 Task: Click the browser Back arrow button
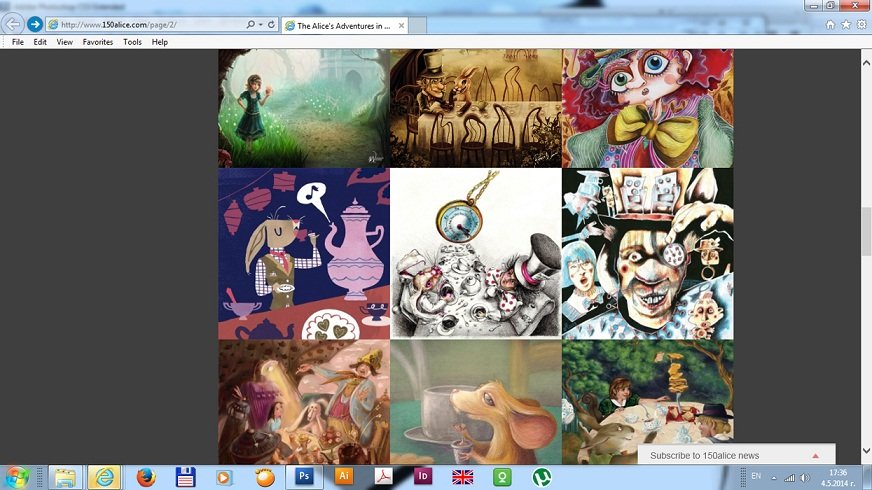[x=12, y=24]
